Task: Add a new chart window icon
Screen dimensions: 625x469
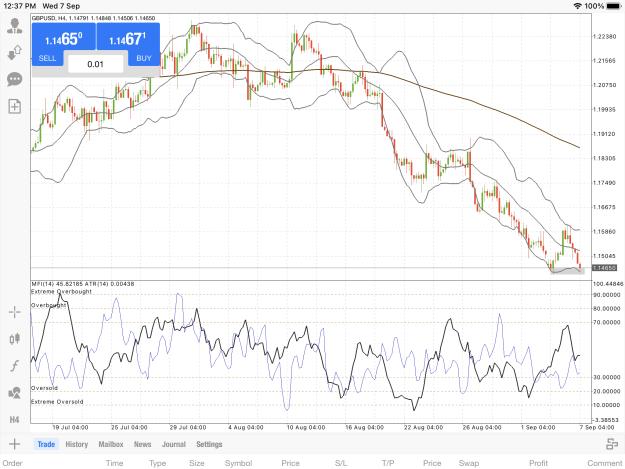Action: [x=15, y=106]
